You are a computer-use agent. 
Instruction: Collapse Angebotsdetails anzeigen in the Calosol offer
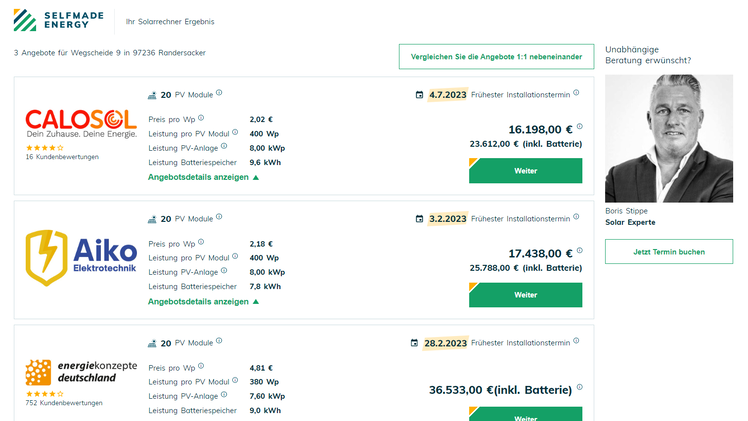point(203,176)
